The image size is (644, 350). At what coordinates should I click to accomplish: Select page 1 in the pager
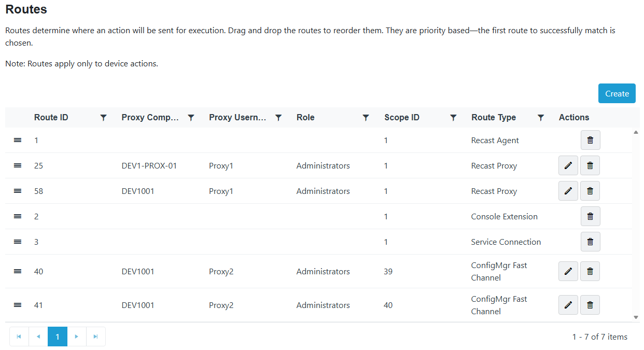(58, 337)
